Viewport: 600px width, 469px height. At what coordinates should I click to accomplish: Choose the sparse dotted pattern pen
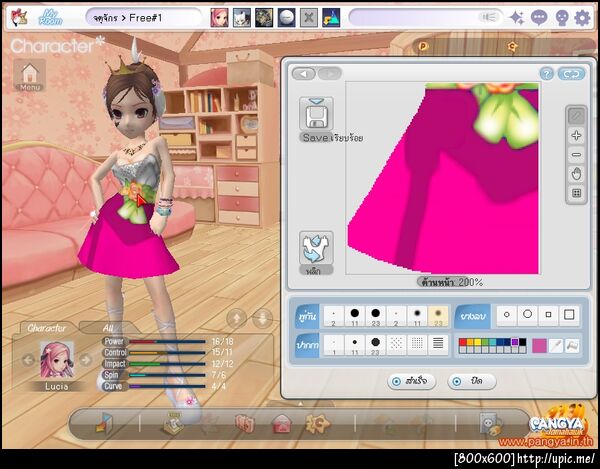(396, 344)
